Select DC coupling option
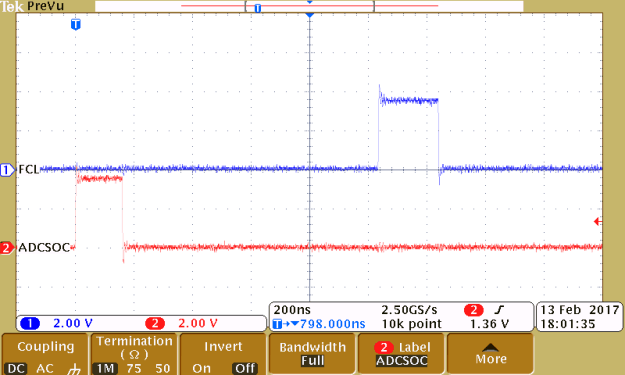 (16, 368)
